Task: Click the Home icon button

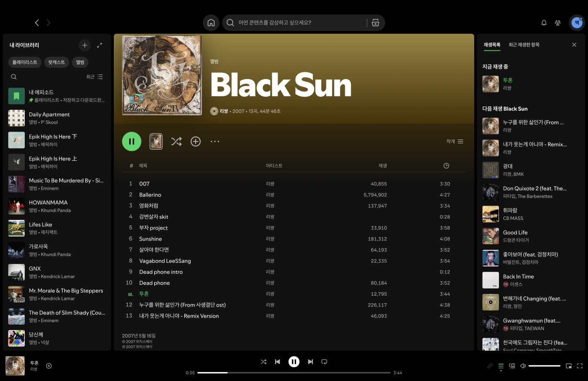Action: pyautogui.click(x=211, y=23)
